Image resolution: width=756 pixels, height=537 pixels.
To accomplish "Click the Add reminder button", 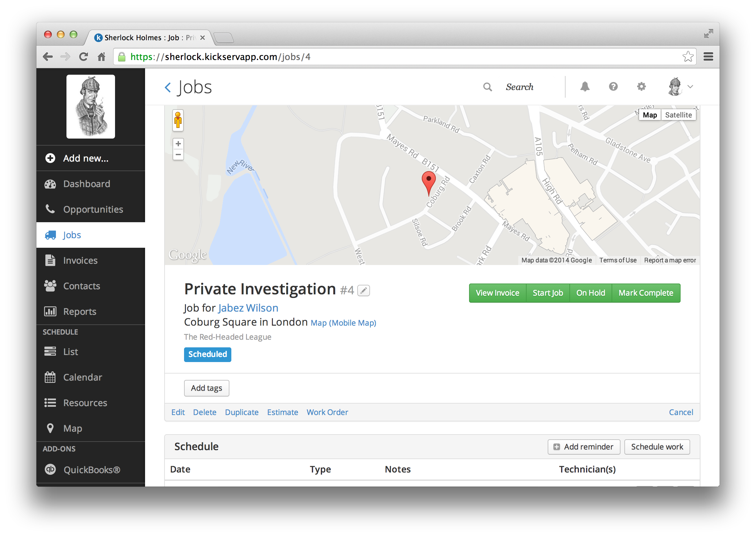I will click(584, 447).
